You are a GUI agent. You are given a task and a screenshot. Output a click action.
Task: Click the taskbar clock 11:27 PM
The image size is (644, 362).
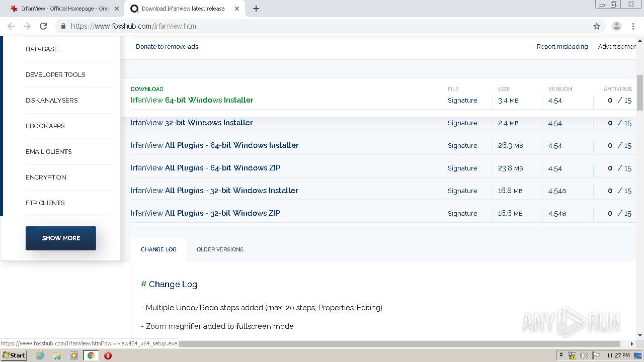pyautogui.click(x=618, y=355)
